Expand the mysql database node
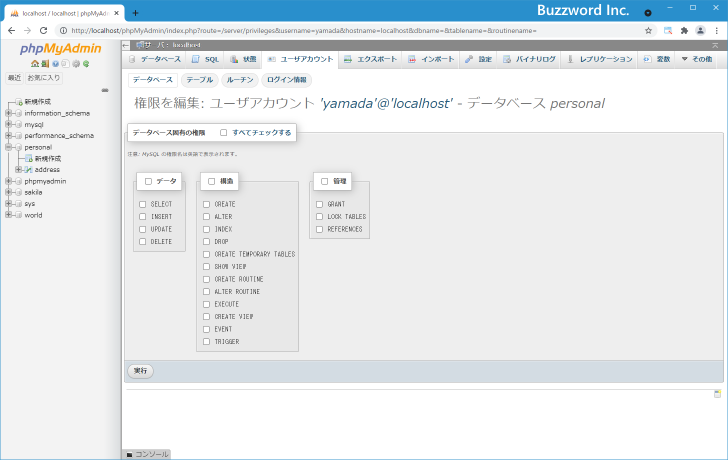The height and width of the screenshot is (460, 728). point(8,124)
